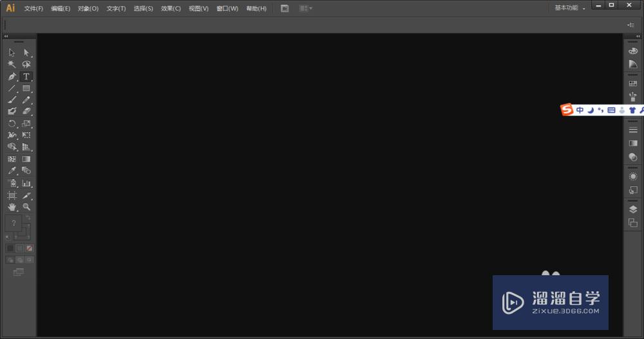This screenshot has height=339, width=644.
Task: Open the Appearance panel
Action: 633,177
